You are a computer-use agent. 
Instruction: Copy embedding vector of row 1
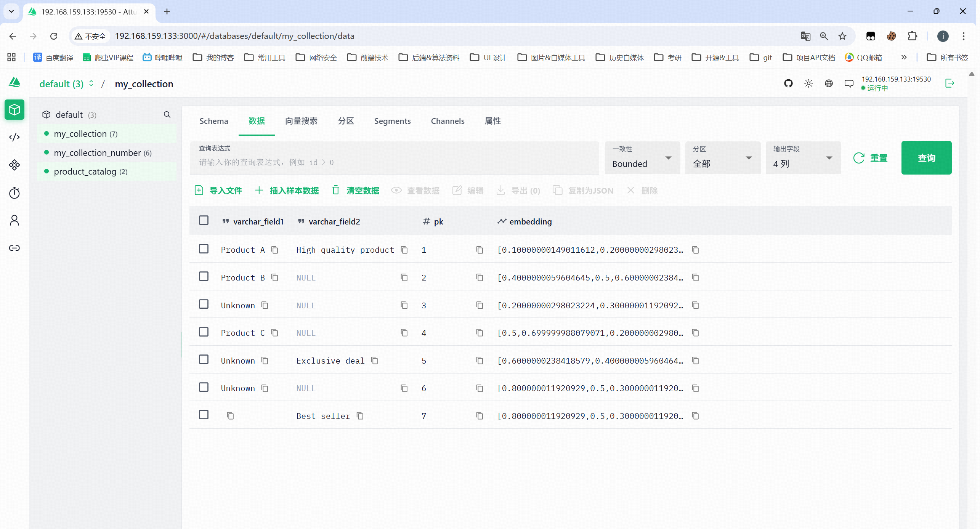[695, 250]
